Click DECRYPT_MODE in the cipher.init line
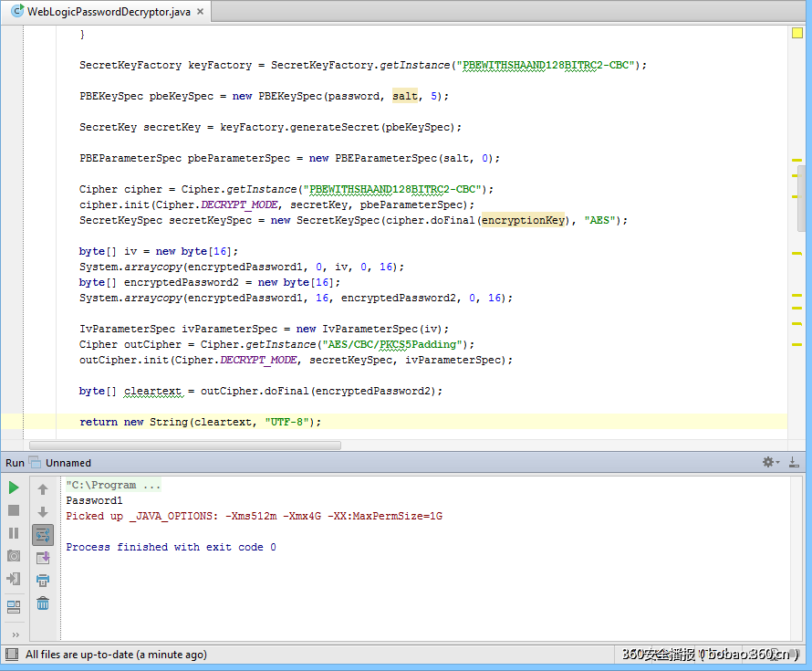 point(239,204)
